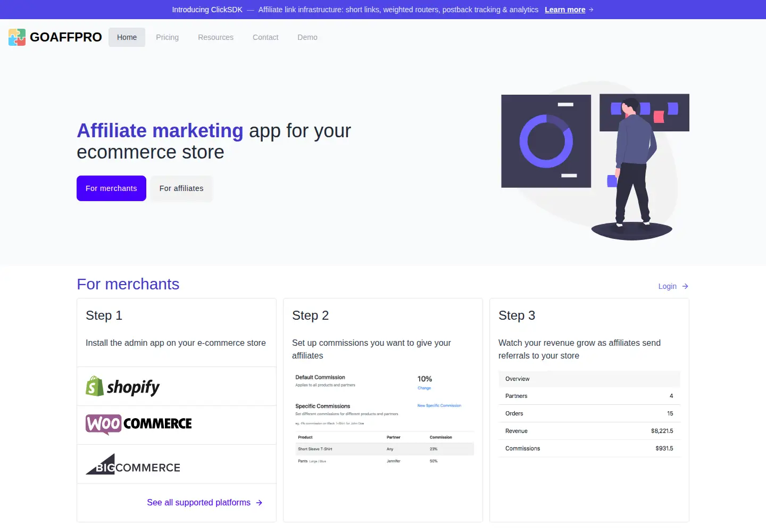This screenshot has width=766, height=532.
Task: Click the Commissions row showing $931.5
Action: coord(589,448)
